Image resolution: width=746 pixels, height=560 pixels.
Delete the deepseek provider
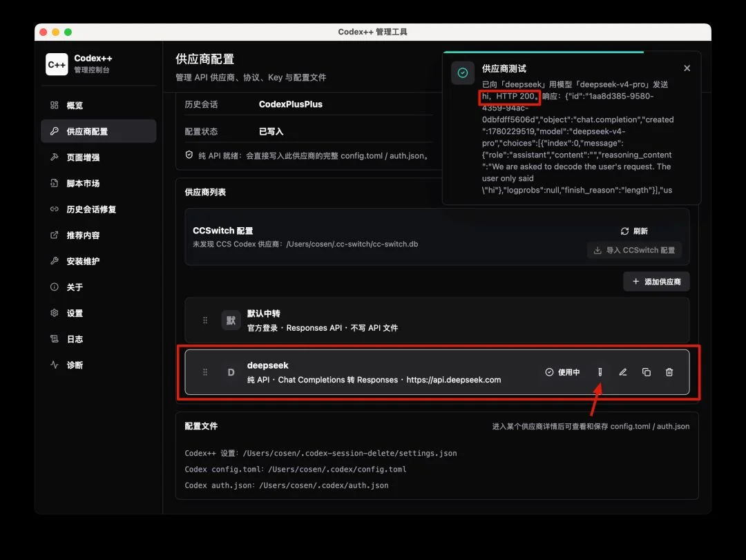pos(669,372)
